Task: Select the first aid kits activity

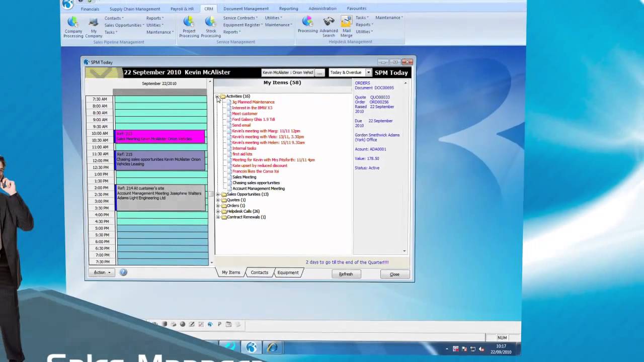Action: point(242,154)
